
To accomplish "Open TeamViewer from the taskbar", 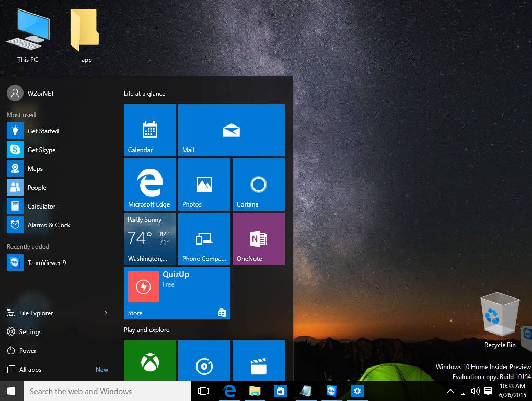I will point(331,391).
